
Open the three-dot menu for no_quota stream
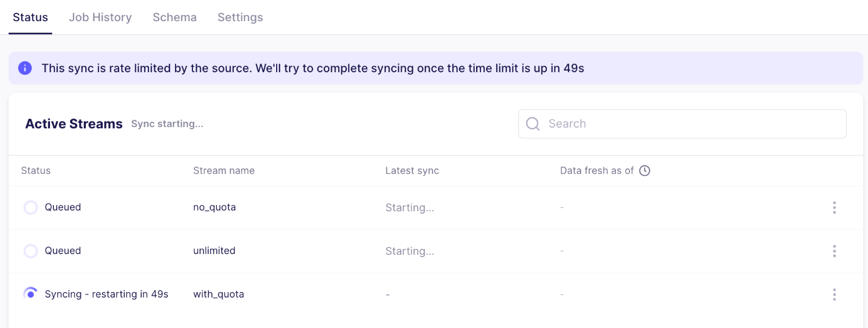[x=834, y=207]
